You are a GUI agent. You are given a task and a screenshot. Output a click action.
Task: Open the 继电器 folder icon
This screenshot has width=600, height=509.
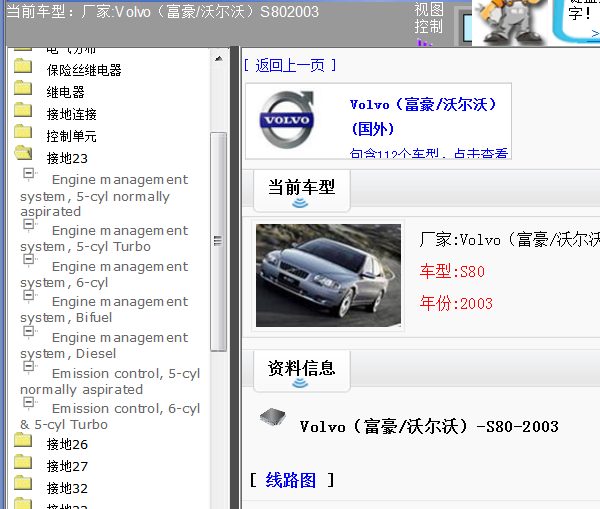click(x=23, y=88)
